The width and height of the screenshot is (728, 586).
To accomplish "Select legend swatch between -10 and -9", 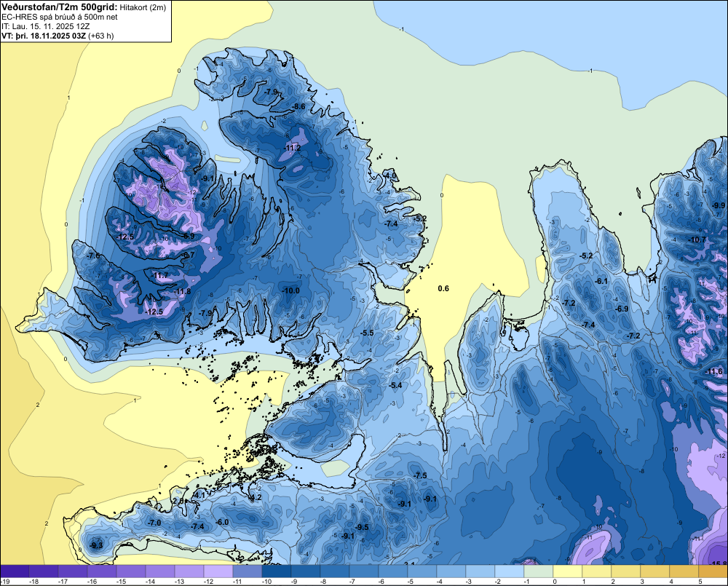I will coord(277,571).
